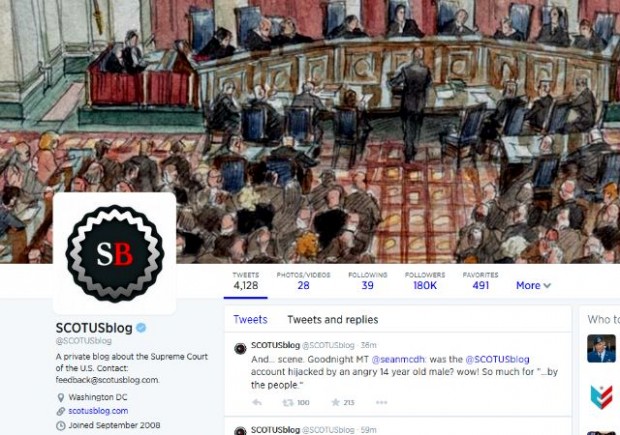Select the Tweets tab

point(250,320)
